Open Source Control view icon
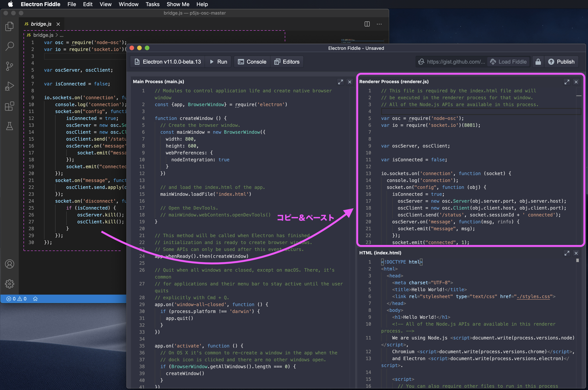Screen dimensions: 588x390 click(x=9, y=66)
